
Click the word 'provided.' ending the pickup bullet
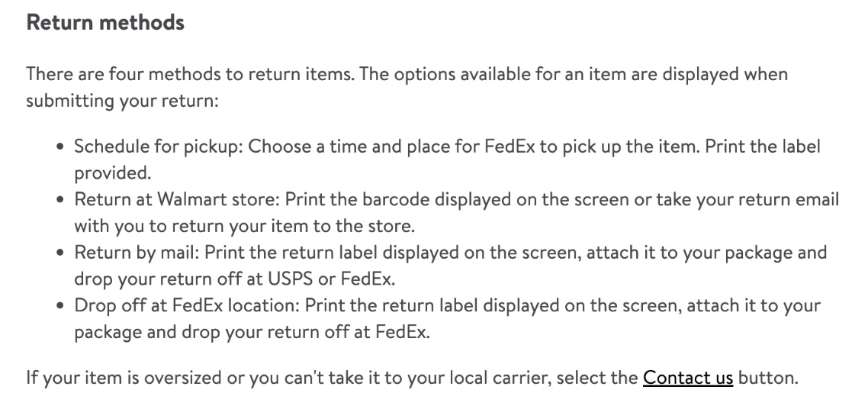[113, 173]
